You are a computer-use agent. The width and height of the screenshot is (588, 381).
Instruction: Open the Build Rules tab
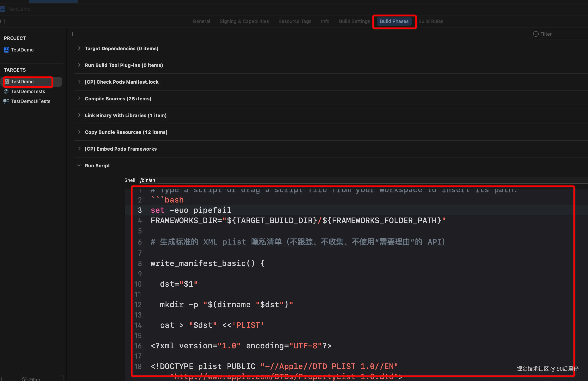coord(430,21)
